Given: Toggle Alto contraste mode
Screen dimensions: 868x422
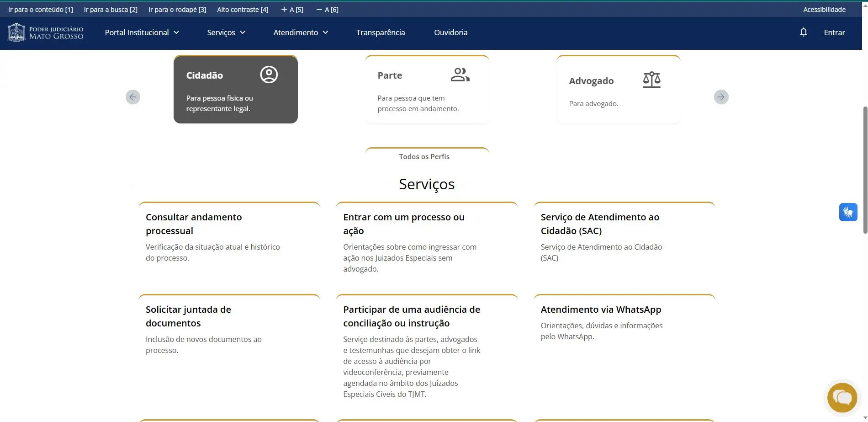Looking at the screenshot, I should coord(243,10).
